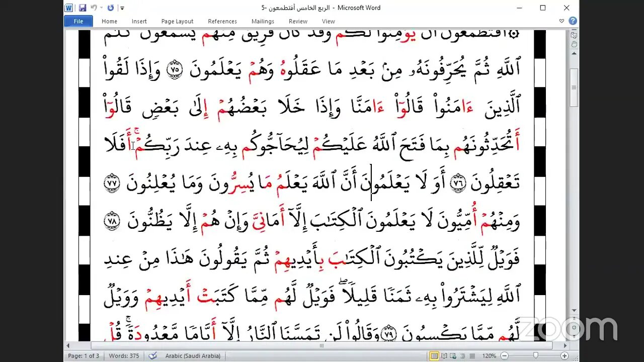Maximize the Word window
This screenshot has height=362, width=644.
tap(543, 8)
